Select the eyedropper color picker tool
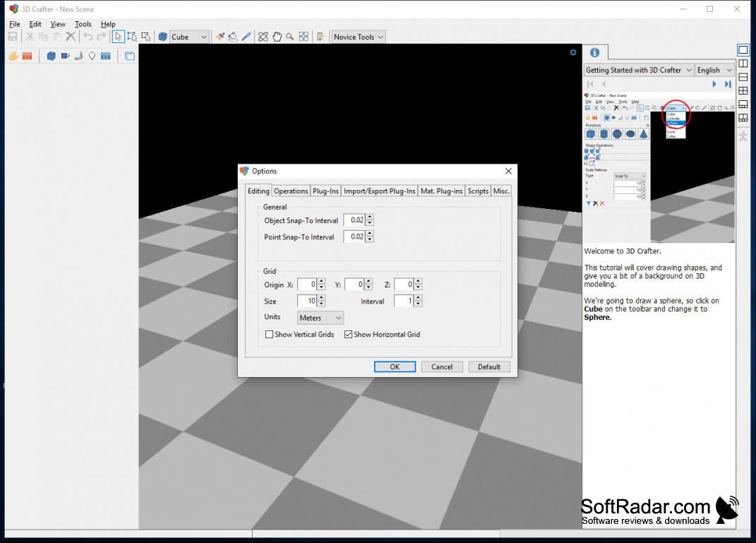The image size is (756, 543). pos(246,37)
